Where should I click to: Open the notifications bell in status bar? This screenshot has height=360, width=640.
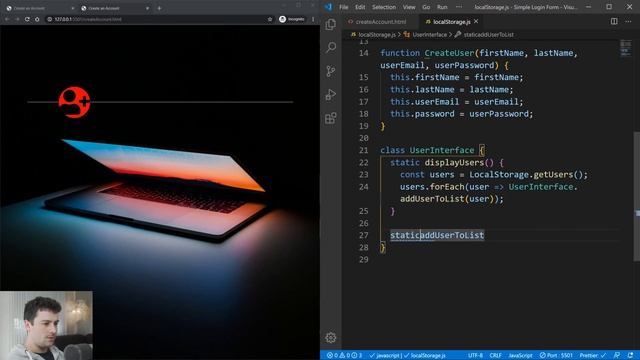(x=631, y=356)
